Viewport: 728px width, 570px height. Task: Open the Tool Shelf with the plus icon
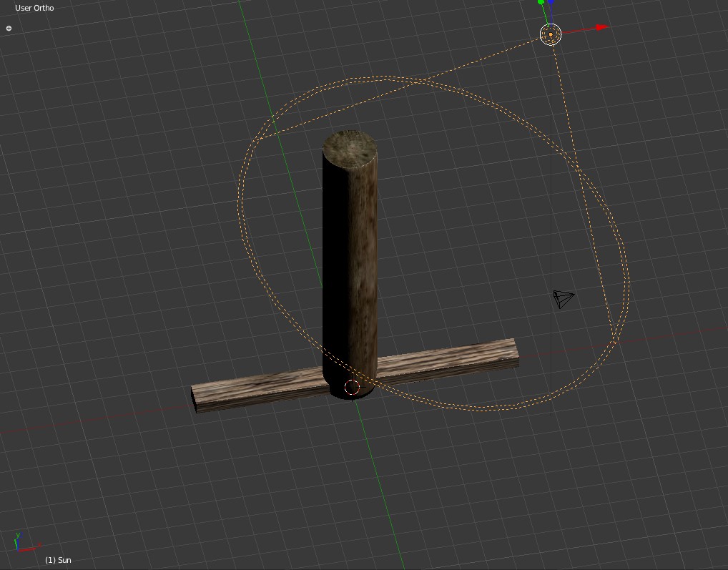pyautogui.click(x=8, y=27)
